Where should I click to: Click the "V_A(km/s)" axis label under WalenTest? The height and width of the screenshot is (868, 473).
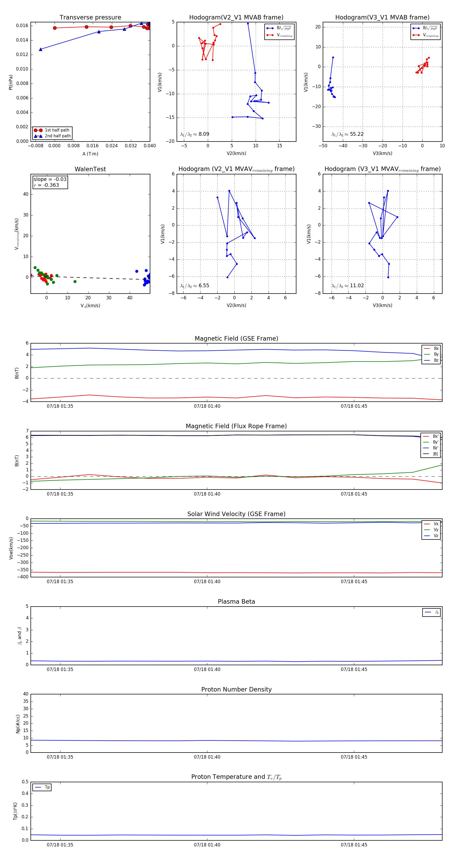(90, 306)
